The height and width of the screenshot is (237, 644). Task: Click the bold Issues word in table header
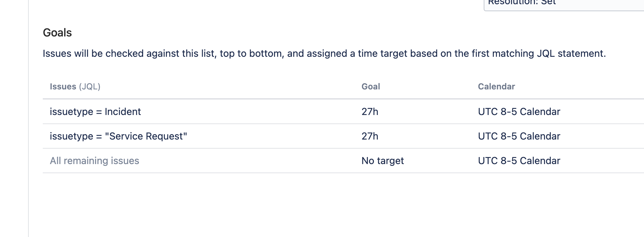coord(63,87)
